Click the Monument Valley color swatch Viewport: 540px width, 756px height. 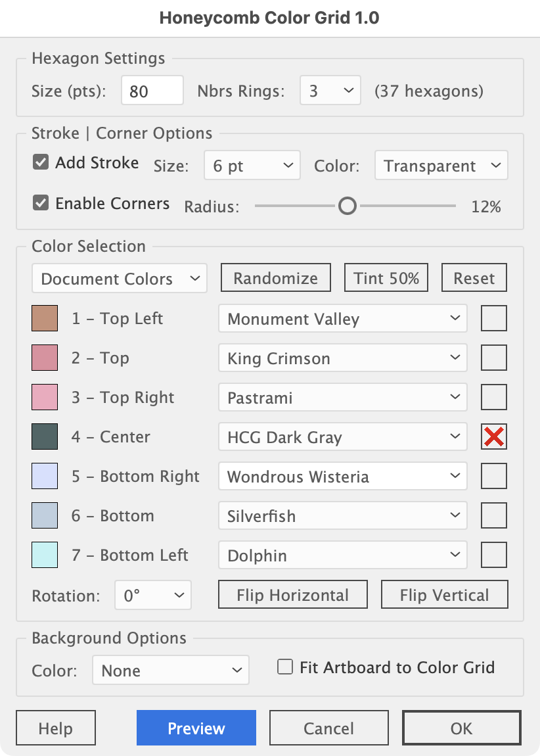tap(45, 319)
